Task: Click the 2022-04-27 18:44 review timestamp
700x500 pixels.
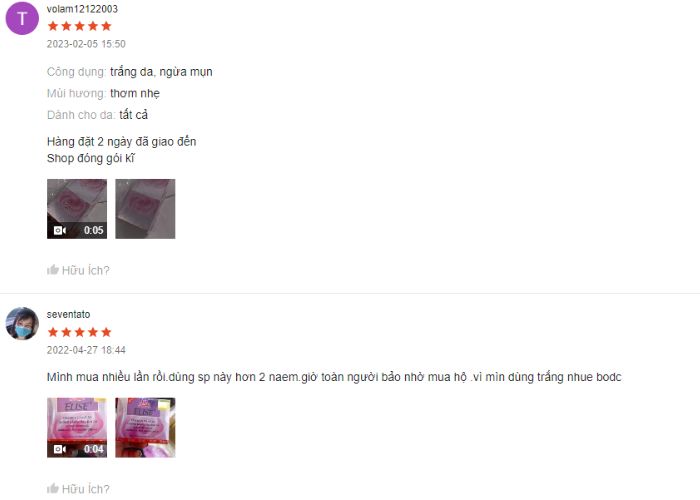Action: [x=86, y=350]
